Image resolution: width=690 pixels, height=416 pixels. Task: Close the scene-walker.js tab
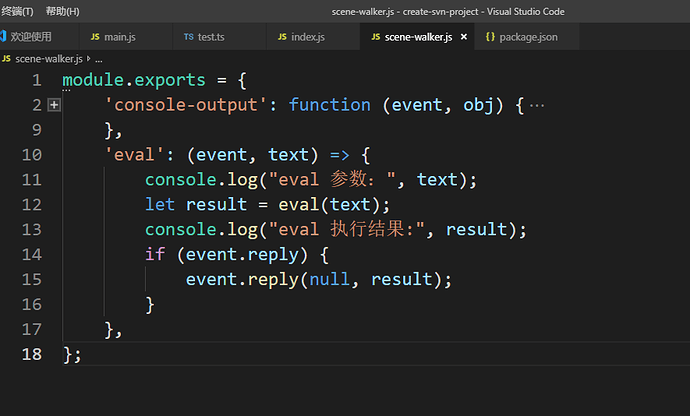pos(464,37)
